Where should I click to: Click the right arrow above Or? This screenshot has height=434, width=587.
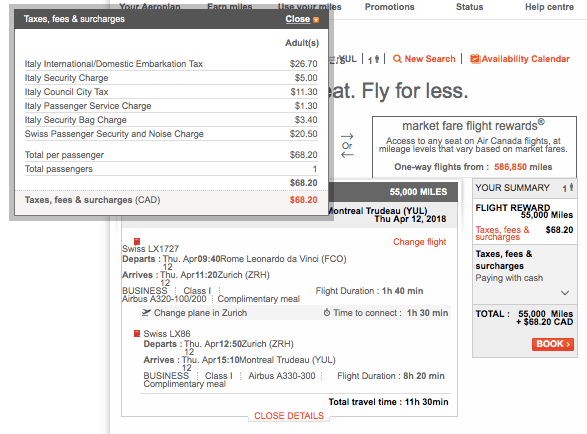[347, 136]
